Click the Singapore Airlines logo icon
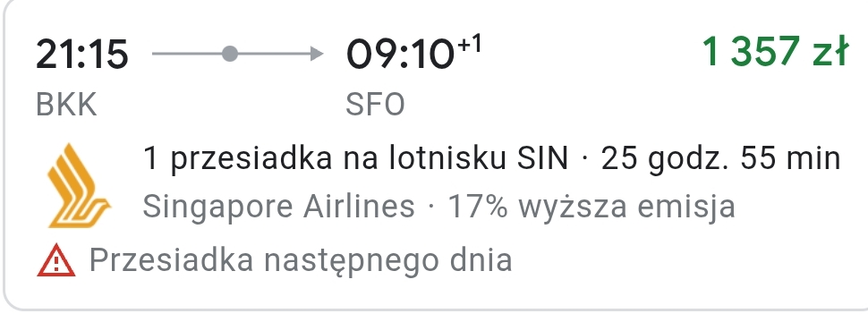Image resolution: width=868 pixels, height=322 pixels. click(x=79, y=185)
